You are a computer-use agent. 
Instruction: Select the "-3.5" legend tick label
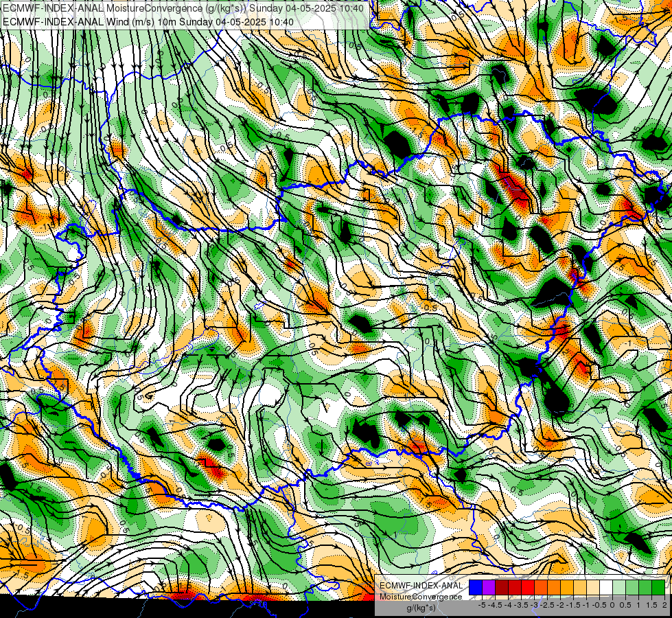tap(521, 605)
